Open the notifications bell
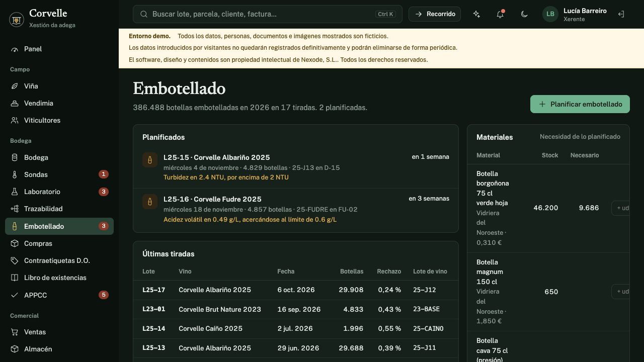The width and height of the screenshot is (644, 362). (500, 14)
